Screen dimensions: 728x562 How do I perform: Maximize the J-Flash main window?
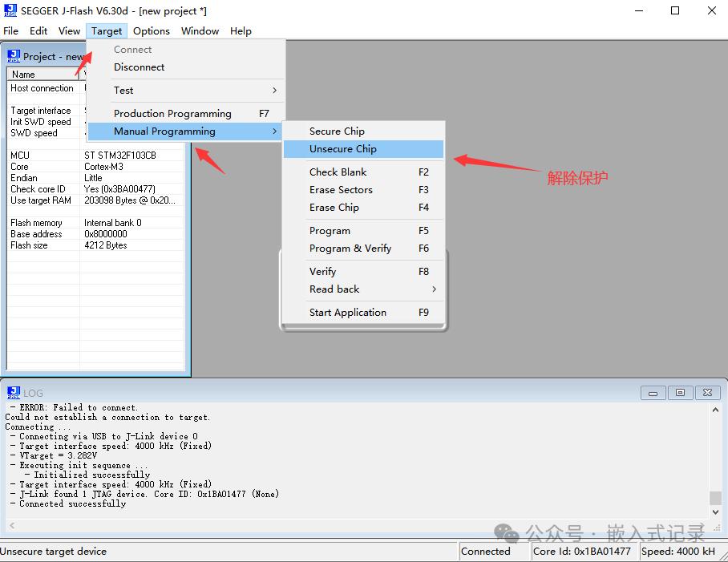pyautogui.click(x=675, y=10)
